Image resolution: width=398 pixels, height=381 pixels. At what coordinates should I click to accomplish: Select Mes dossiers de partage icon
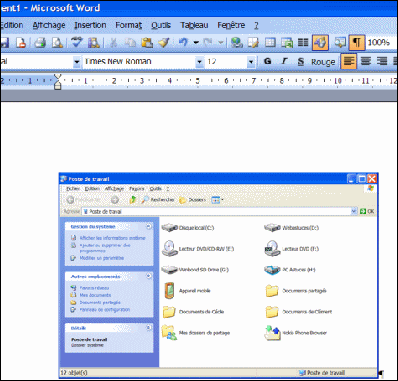(x=169, y=333)
